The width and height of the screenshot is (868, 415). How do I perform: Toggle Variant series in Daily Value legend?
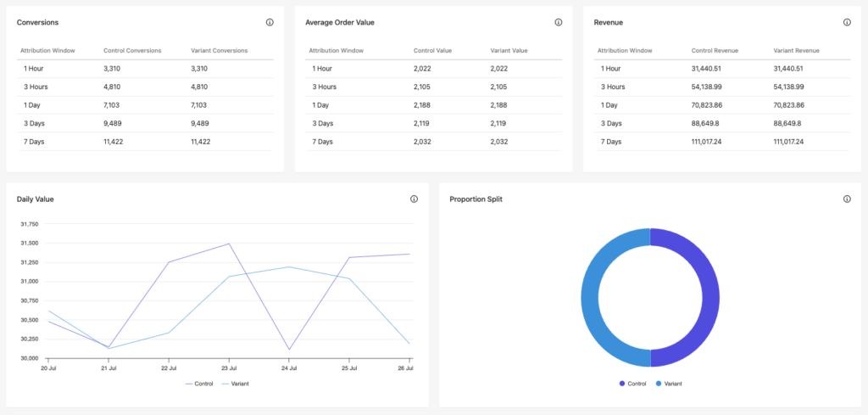pos(236,384)
